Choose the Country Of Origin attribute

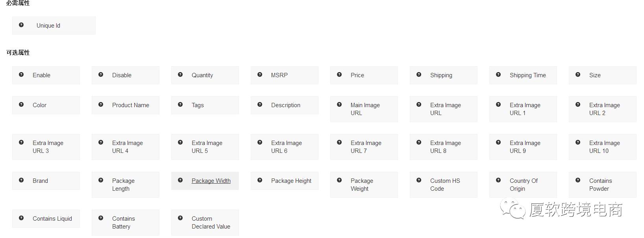523,185
